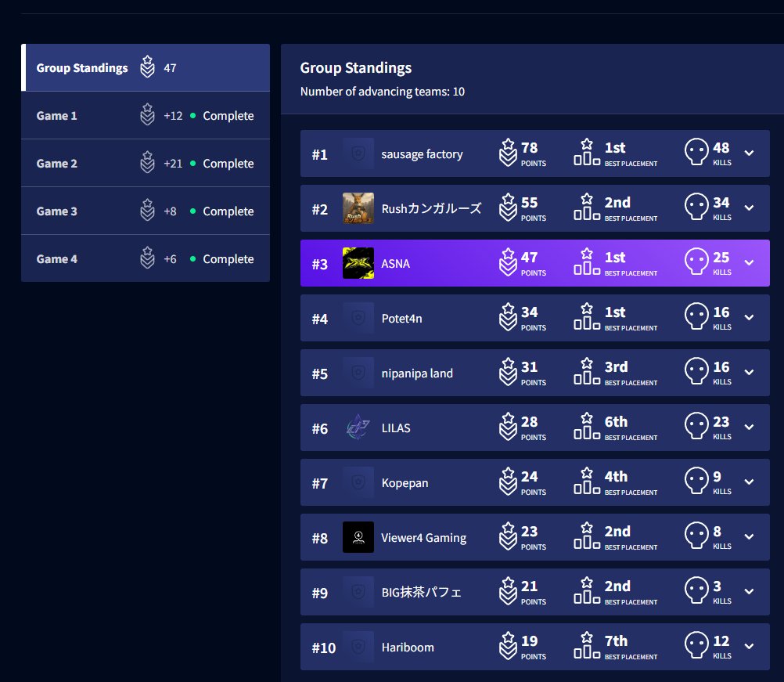Click the LILAS team logo

pos(358,428)
